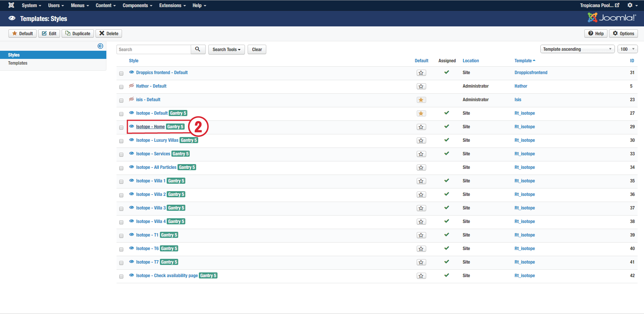This screenshot has width=644, height=314.
Task: Click the sidebar collapse arrow icon
Action: 100,46
